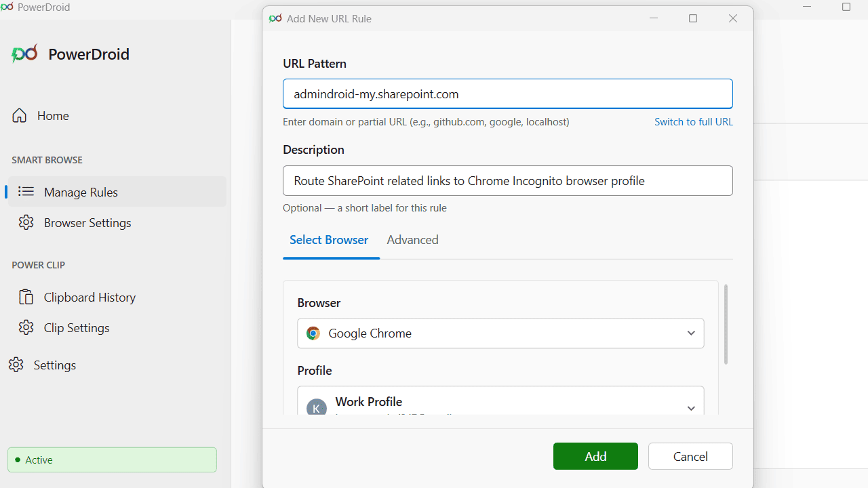Screen dimensions: 868x488
Task: Minimize the Add New URL Rule dialog
Action: [654, 18]
